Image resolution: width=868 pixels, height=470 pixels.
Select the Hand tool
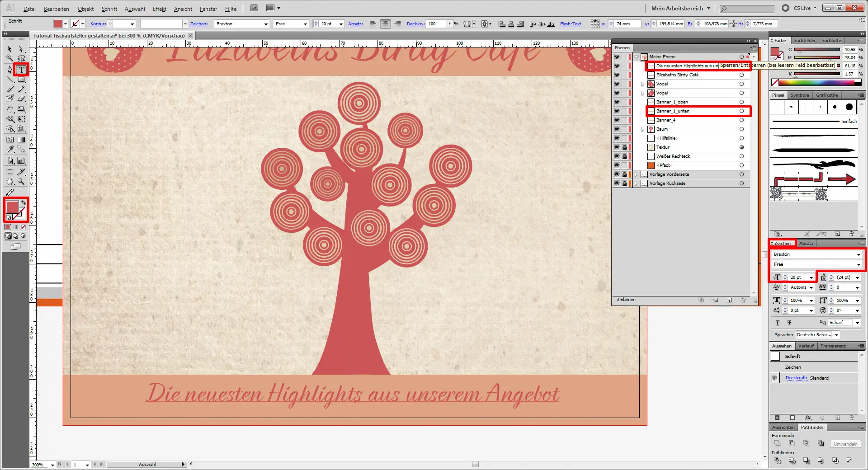[x=9, y=182]
